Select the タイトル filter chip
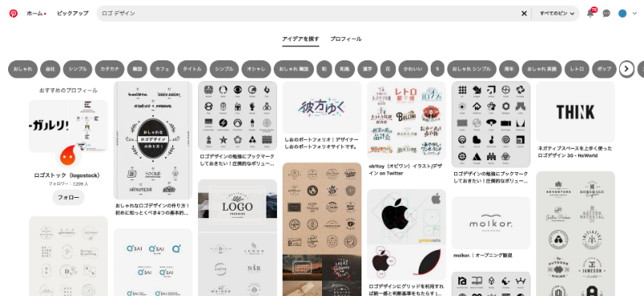Image resolution: width=644 pixels, height=296 pixels. pos(192,69)
